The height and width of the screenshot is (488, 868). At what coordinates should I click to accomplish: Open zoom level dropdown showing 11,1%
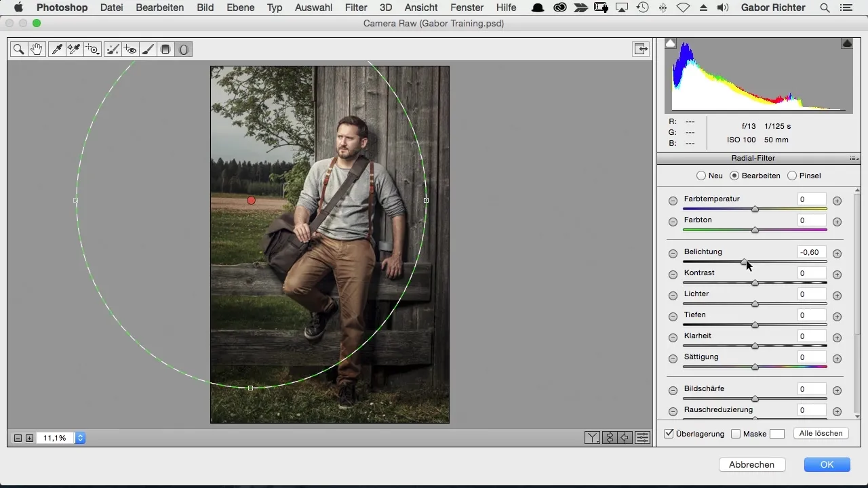click(x=80, y=438)
